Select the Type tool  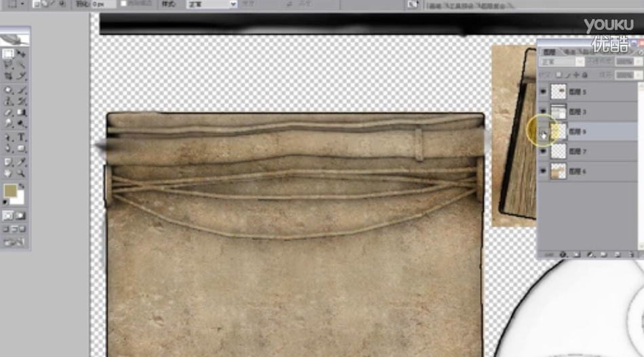pyautogui.click(x=22, y=137)
